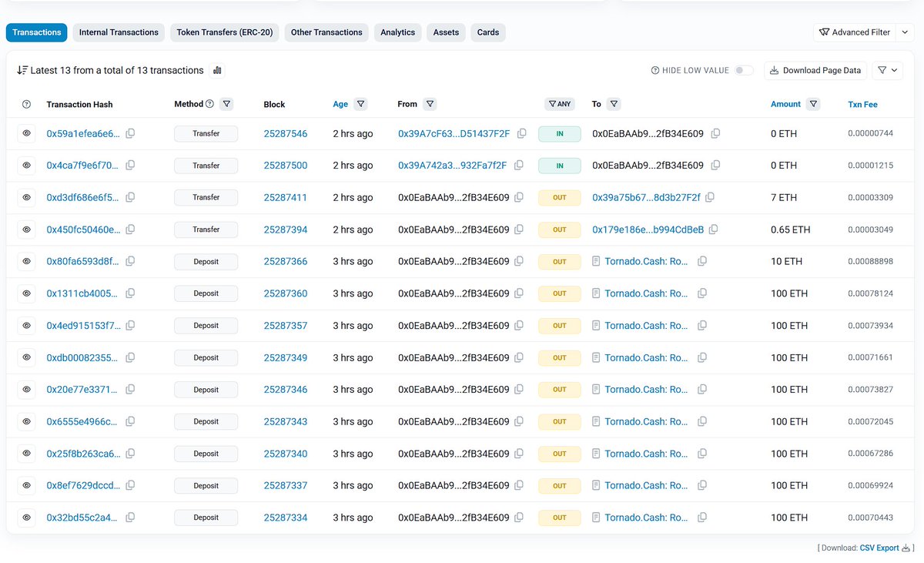Preview transaction 0x1311cb4005 with eye icon
Viewport: 924px width, 563px height.
click(x=26, y=293)
